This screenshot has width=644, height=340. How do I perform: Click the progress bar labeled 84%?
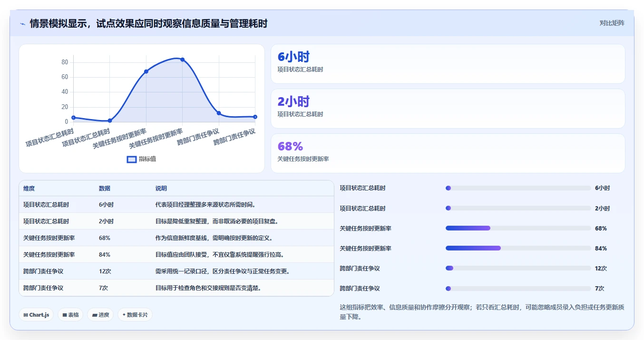[x=518, y=248]
